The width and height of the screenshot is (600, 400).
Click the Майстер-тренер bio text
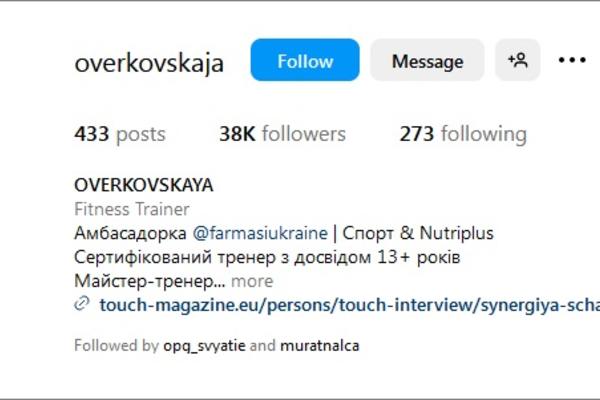point(150,281)
